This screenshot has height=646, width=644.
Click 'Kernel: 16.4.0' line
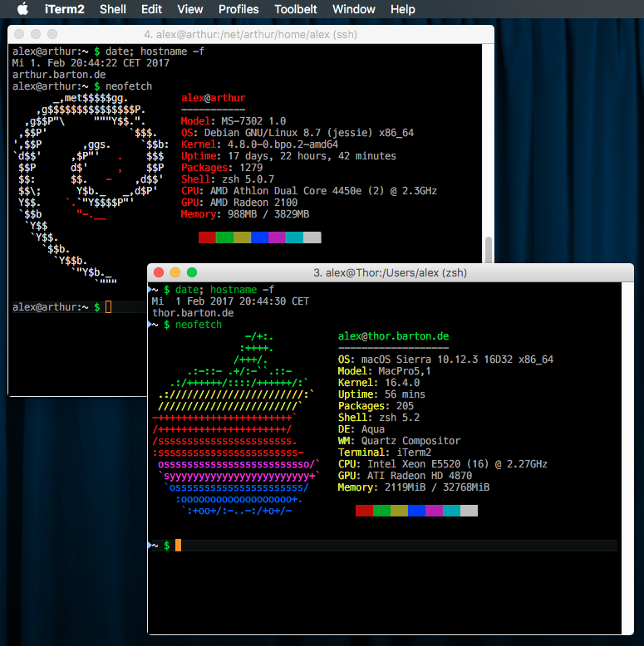pos(379,383)
